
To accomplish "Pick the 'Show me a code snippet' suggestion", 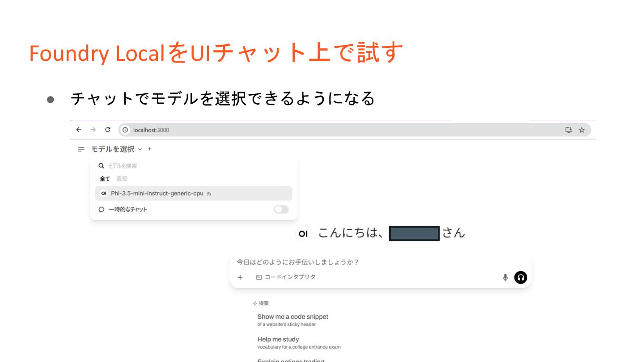I will pos(293,320).
